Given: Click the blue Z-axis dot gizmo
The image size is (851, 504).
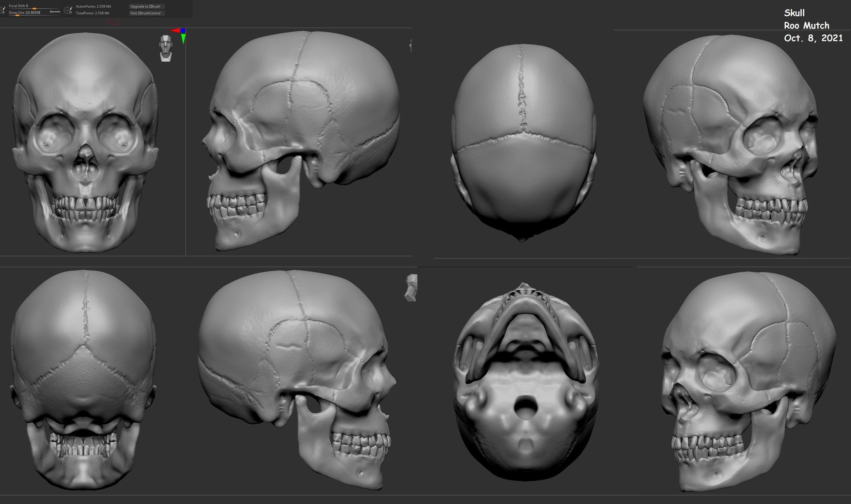Looking at the screenshot, I should pyautogui.click(x=183, y=31).
